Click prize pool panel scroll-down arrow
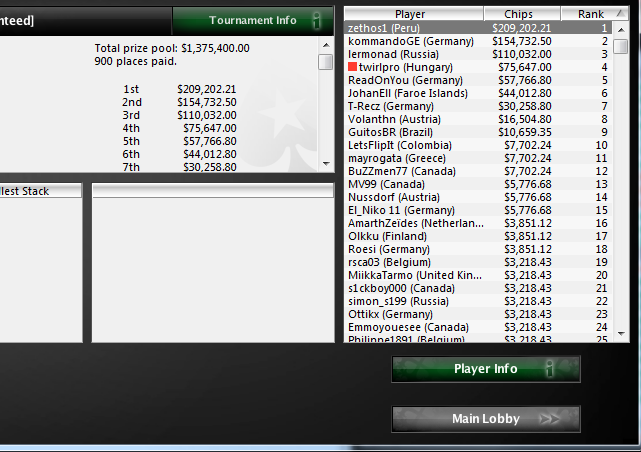 (x=326, y=164)
